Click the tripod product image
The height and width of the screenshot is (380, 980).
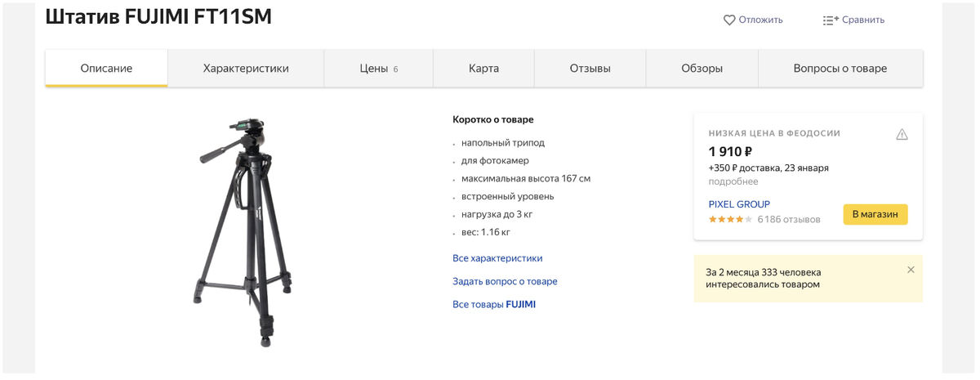[x=245, y=233]
